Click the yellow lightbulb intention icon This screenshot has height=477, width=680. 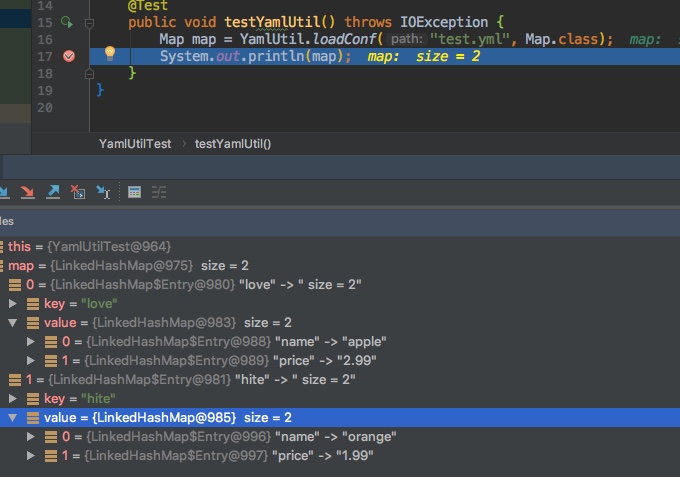point(110,53)
